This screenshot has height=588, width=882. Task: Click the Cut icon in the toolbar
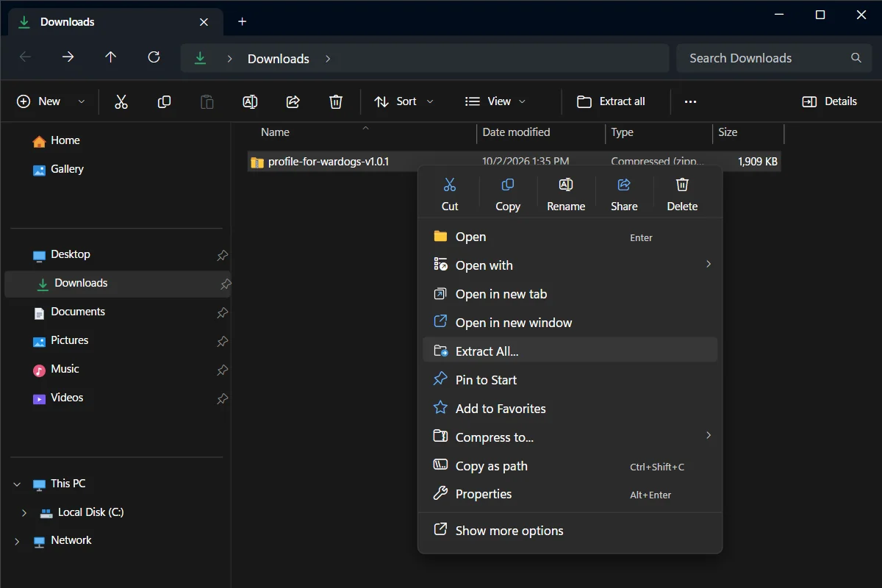click(121, 101)
